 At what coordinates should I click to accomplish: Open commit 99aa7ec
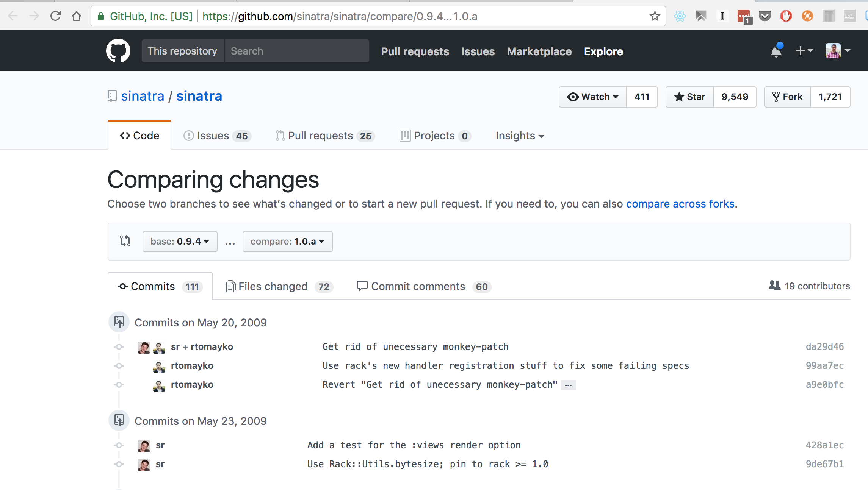825,366
